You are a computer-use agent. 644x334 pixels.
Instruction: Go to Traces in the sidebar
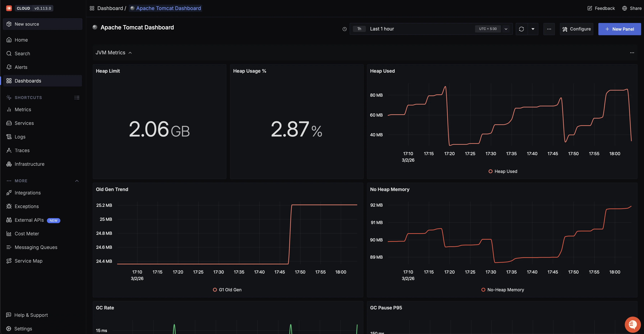tap(22, 150)
